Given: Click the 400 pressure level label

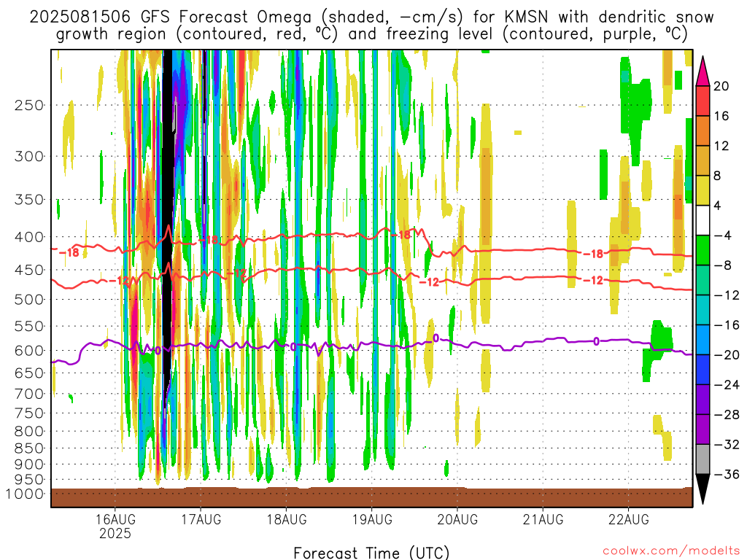Looking at the screenshot, I should pyautogui.click(x=29, y=237).
